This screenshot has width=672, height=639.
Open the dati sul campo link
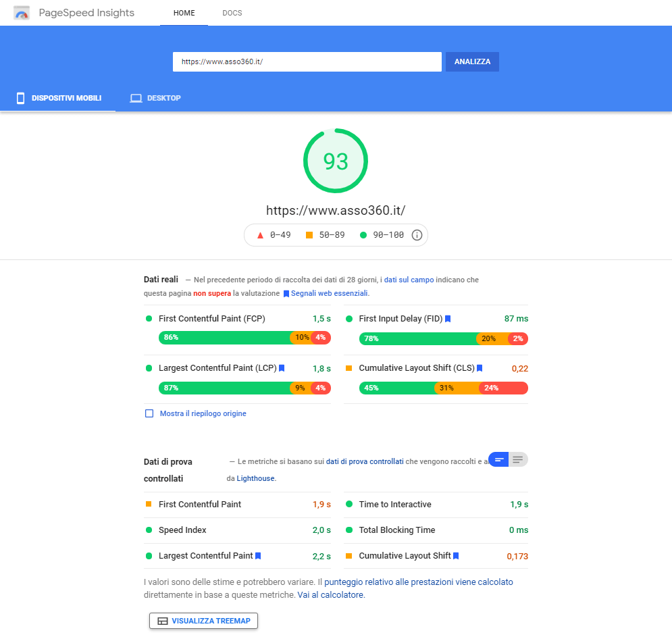tap(409, 280)
